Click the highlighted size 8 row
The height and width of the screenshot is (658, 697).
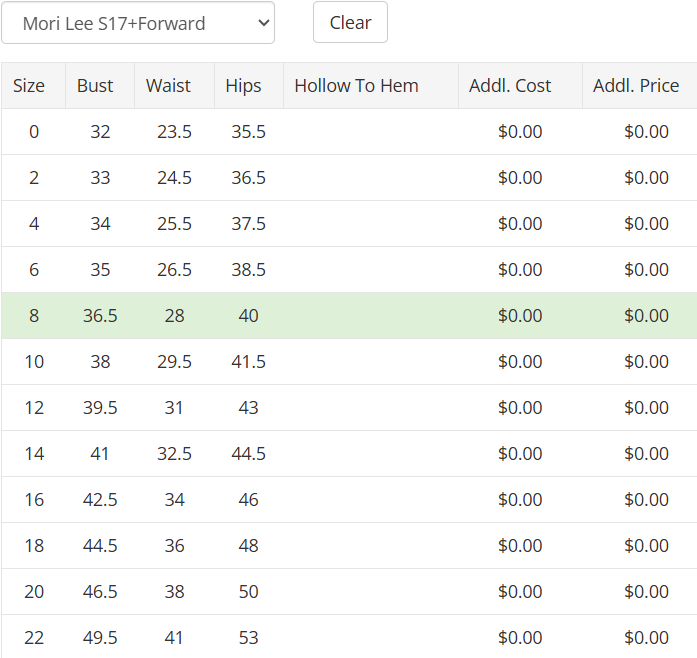pos(349,316)
